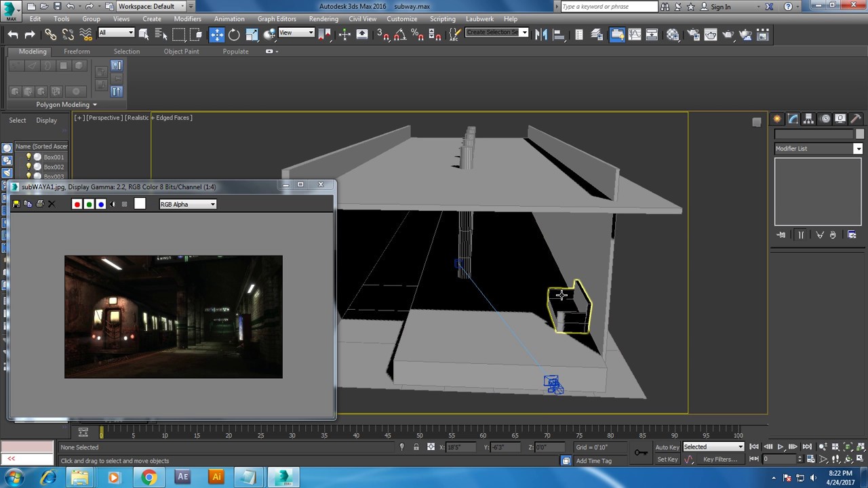Viewport: 868px width, 488px height.
Task: Toggle Box001 light bulb visibility
Action: [28, 157]
